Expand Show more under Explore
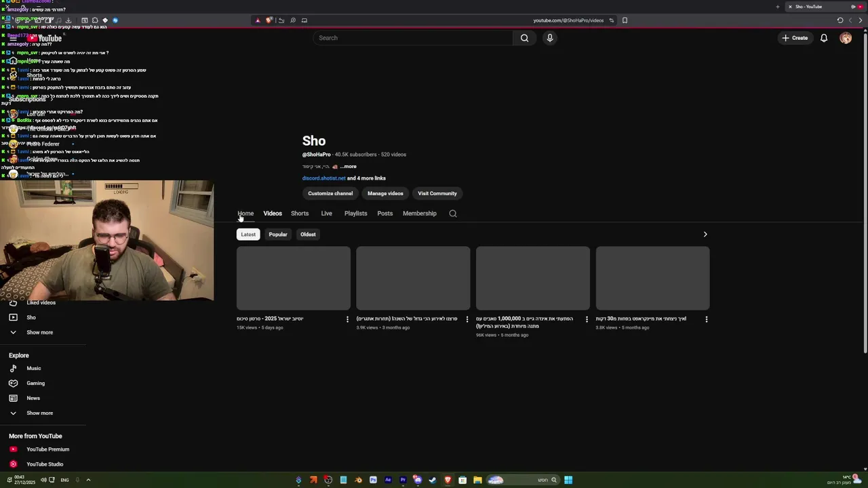 click(39, 413)
